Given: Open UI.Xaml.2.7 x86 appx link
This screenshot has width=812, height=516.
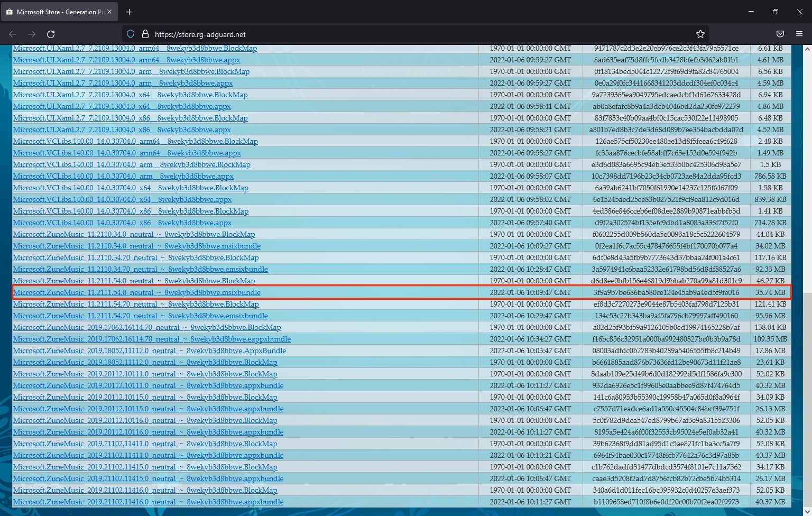Looking at the screenshot, I should point(122,130).
